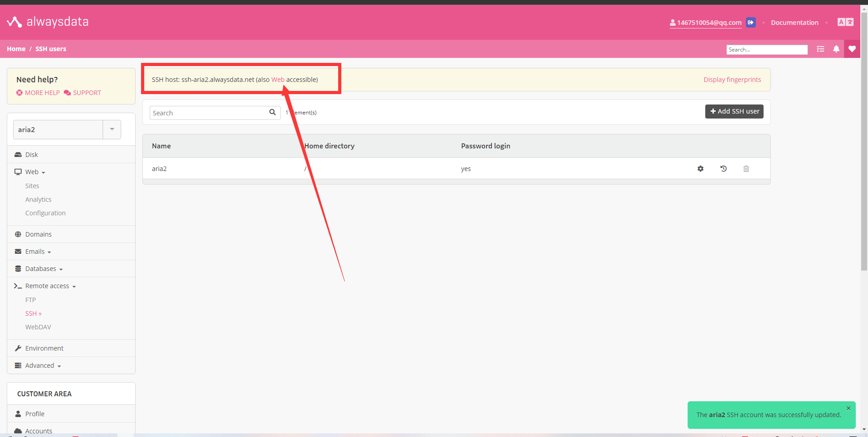Click the page vertical scrollbar
Screen dimensions: 868x437
click(x=864, y=141)
